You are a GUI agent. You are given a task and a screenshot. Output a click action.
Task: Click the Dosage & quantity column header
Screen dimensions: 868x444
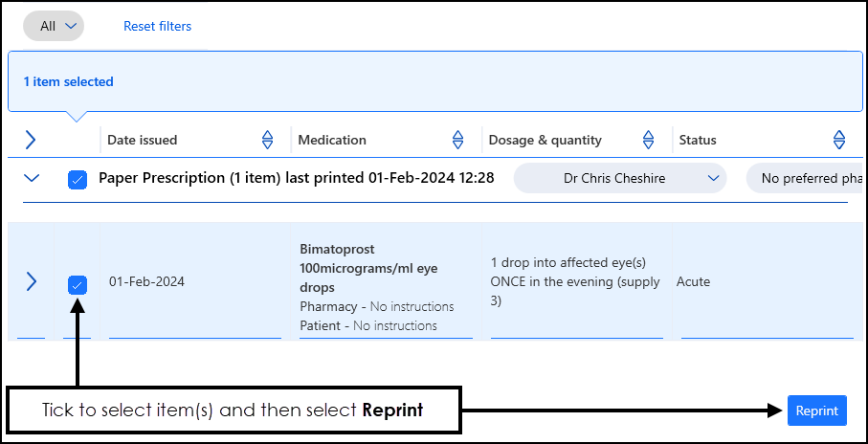point(545,140)
